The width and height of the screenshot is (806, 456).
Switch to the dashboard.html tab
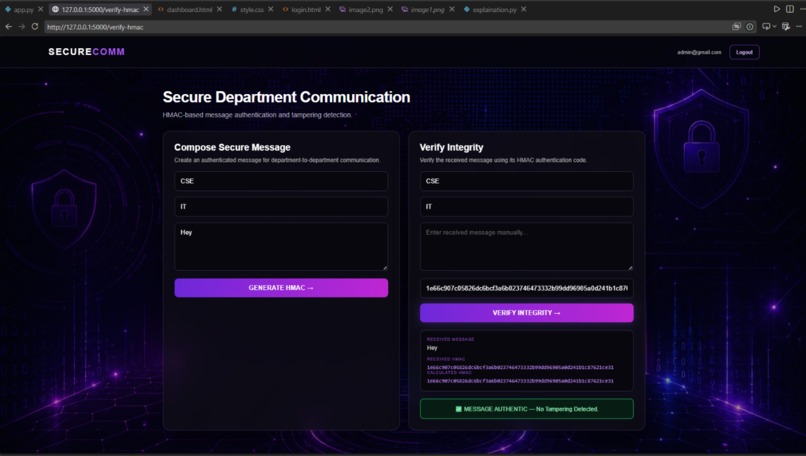point(189,9)
